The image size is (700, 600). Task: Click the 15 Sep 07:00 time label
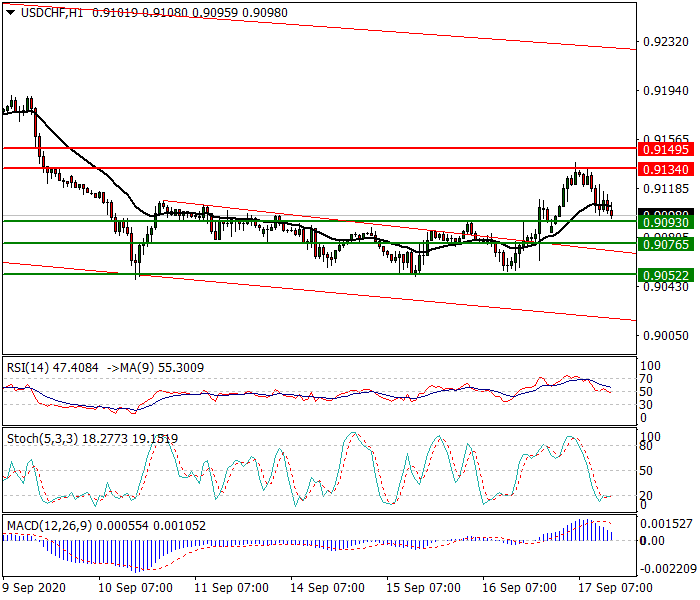[423, 588]
